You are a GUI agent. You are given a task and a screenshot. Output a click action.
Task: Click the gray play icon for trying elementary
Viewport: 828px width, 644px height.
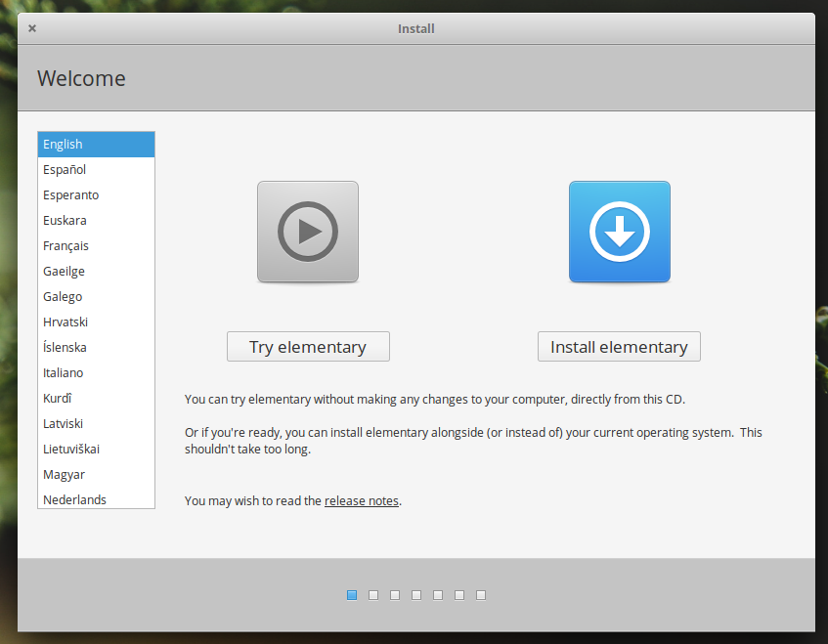click(x=308, y=232)
